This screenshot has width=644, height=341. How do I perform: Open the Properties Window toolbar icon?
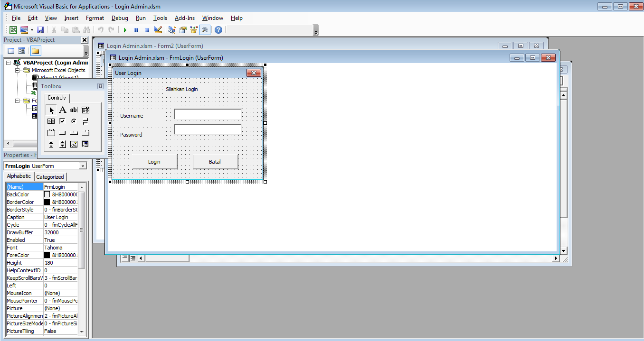coord(183,30)
